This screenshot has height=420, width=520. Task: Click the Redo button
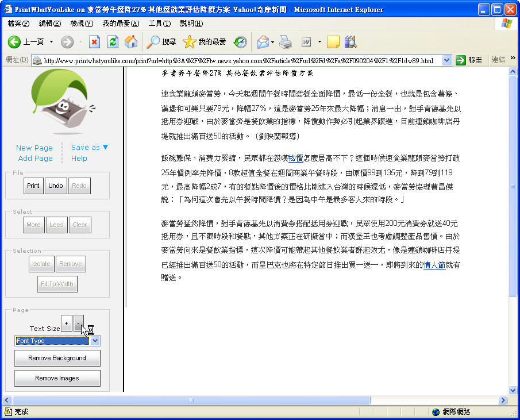79,186
